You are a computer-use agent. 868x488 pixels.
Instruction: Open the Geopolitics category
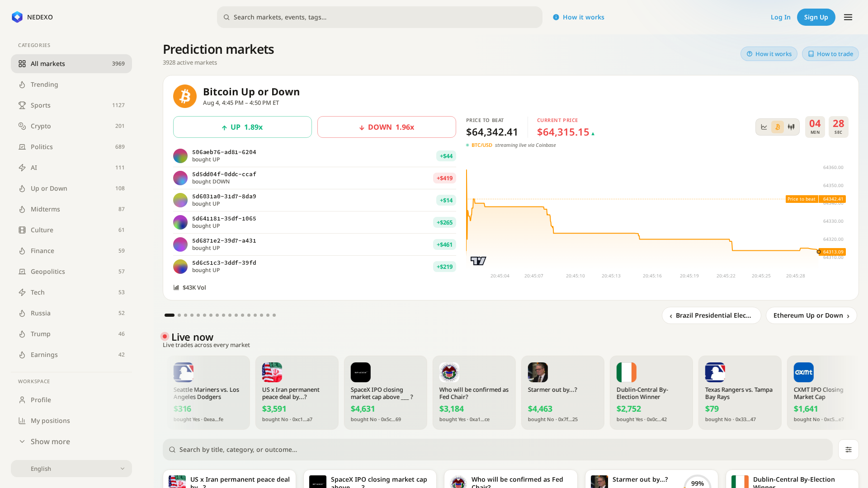pos(71,272)
